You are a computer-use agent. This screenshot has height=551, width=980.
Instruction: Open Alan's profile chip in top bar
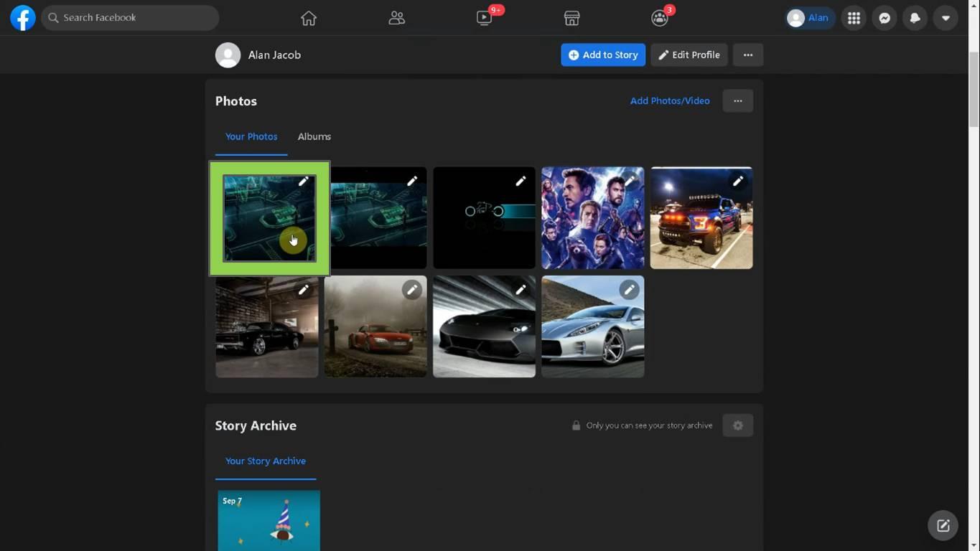click(809, 18)
